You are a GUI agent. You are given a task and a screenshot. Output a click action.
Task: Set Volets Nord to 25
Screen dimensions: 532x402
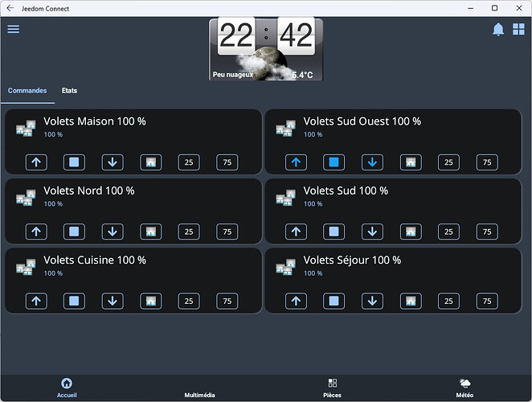(x=189, y=232)
